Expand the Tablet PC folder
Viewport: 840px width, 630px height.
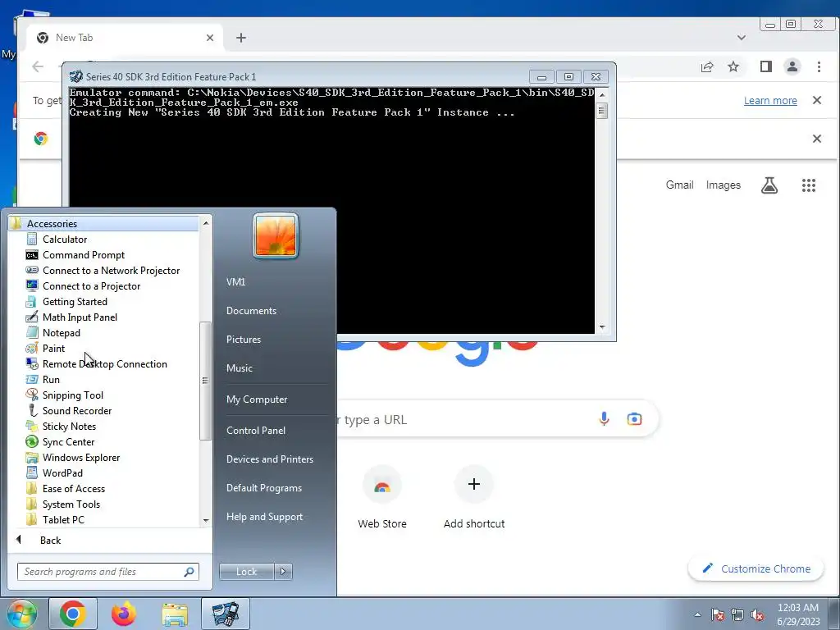[63, 519]
